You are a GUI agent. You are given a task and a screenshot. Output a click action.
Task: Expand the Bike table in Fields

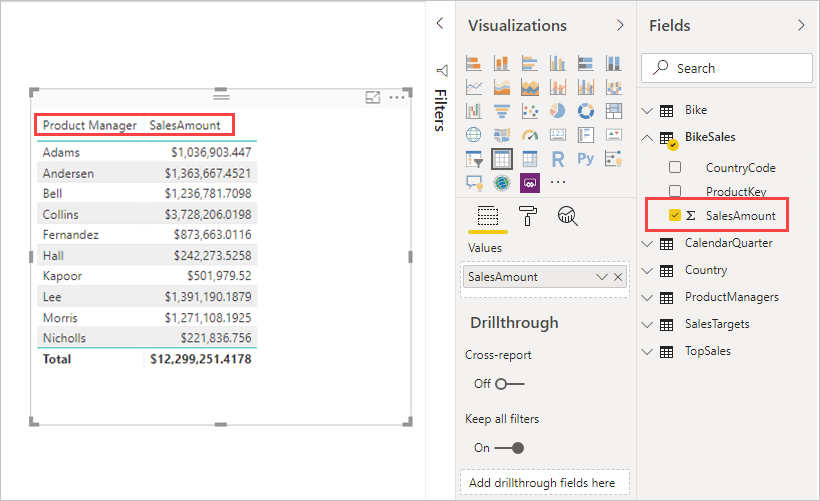pyautogui.click(x=647, y=110)
